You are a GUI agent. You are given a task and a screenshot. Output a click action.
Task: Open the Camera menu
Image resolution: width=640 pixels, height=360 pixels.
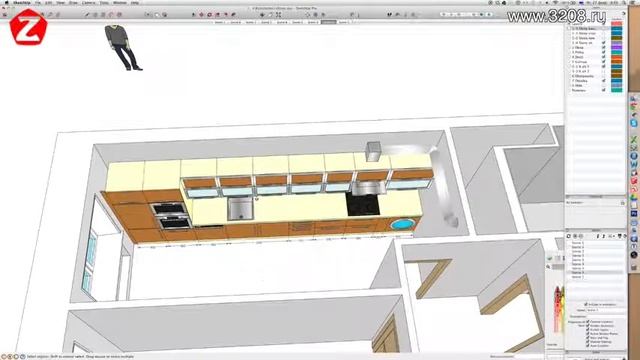89,2
